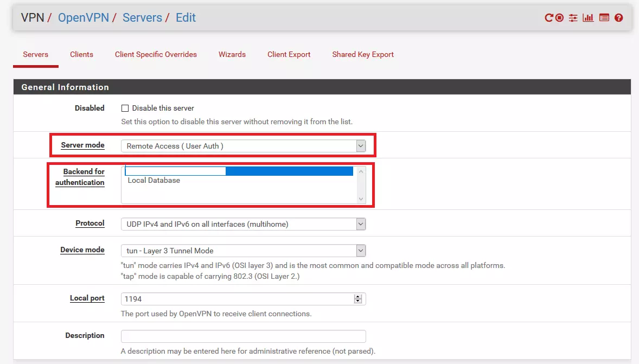Open help for this page
The image size is (639, 364).
[x=618, y=17]
